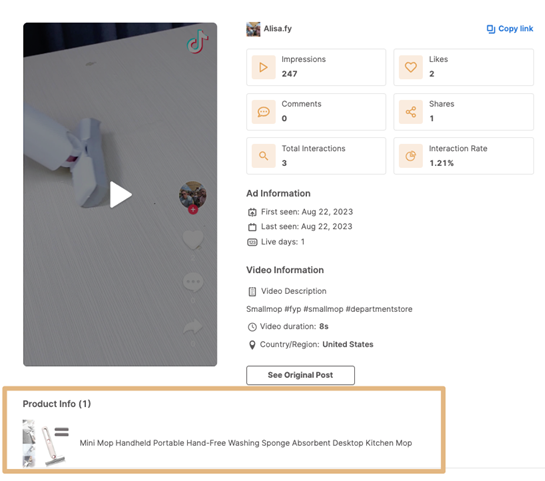Screen dimensions: 545x481
Task: Open the Alisa.fy account name
Action: coord(277,28)
